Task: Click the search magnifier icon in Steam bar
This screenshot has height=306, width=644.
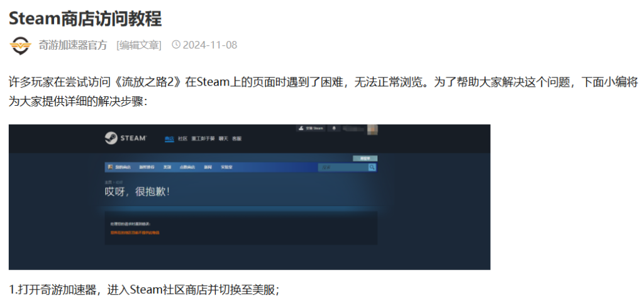Action: coord(372,167)
